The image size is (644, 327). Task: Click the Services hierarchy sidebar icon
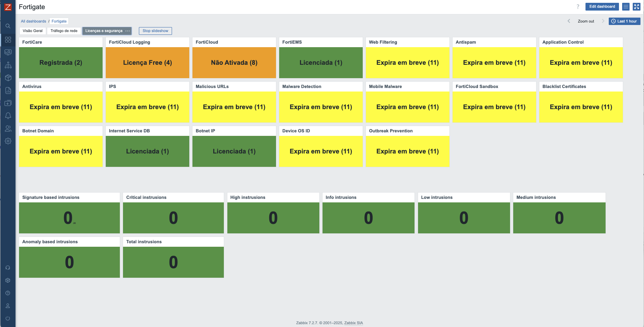(x=8, y=65)
